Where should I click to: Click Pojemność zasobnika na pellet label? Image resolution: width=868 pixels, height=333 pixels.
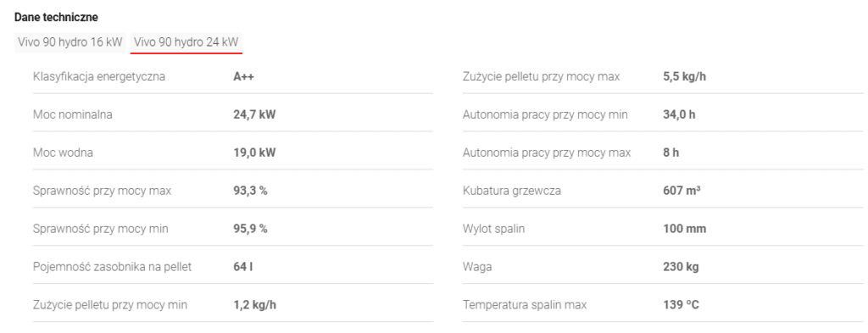pos(113,267)
